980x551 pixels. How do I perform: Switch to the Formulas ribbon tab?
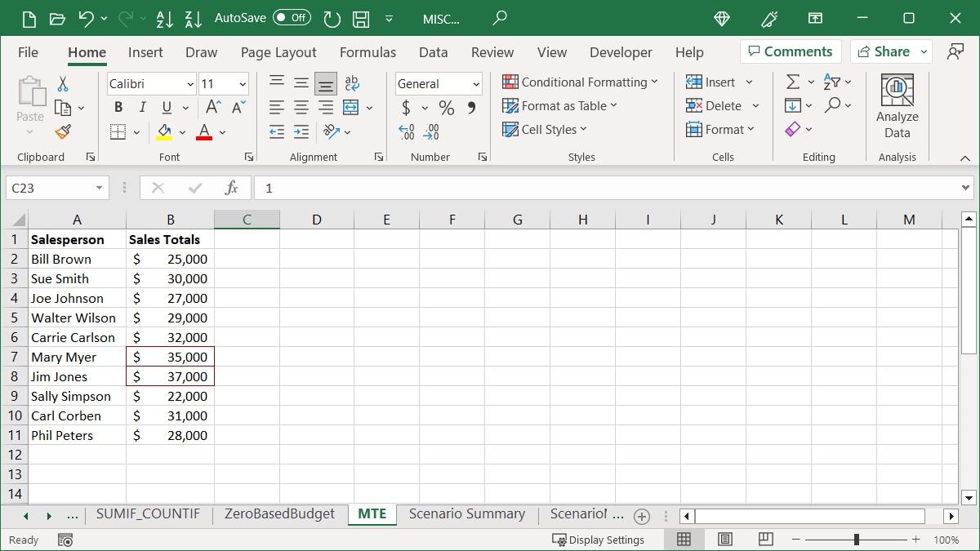click(x=367, y=52)
